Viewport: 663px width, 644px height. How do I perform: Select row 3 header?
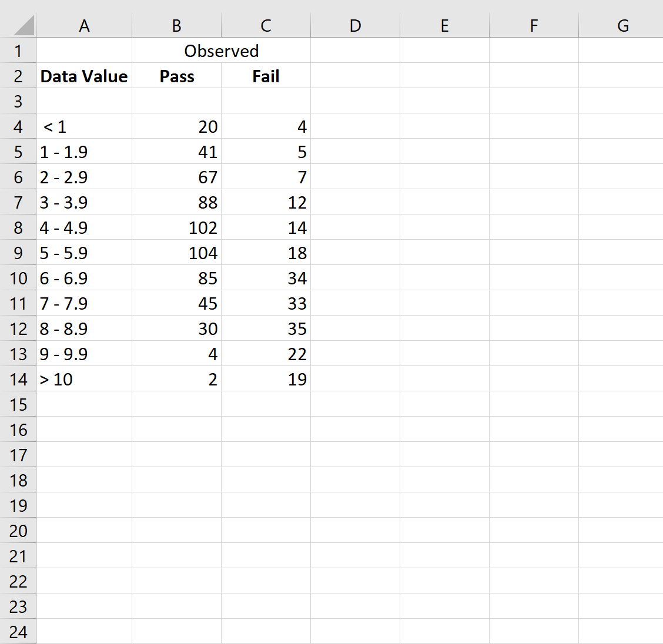coord(18,102)
